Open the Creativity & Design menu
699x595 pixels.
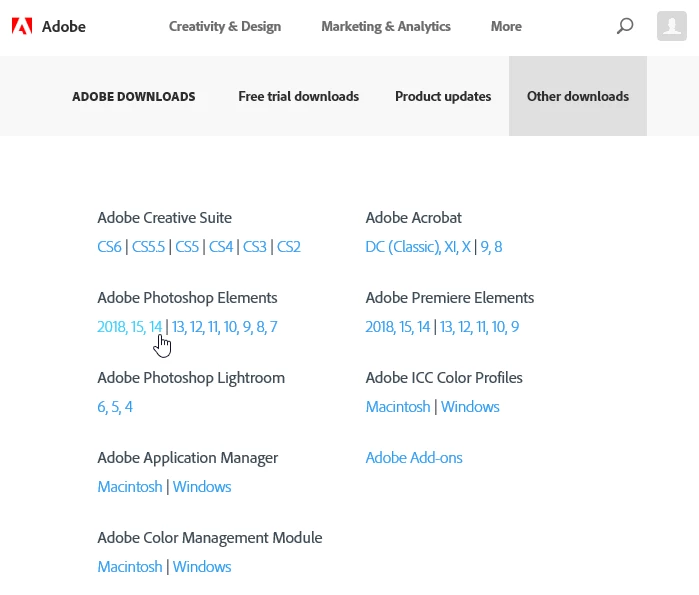point(224,27)
